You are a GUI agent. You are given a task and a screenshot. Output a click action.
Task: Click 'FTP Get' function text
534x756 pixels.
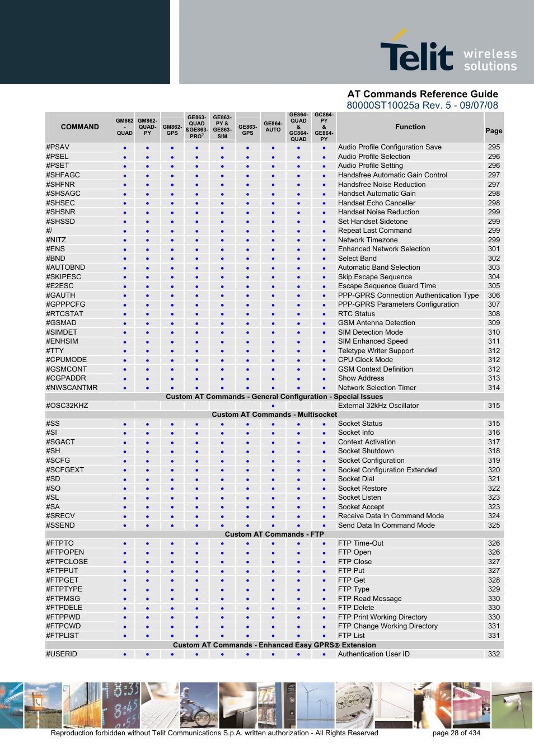352,580
